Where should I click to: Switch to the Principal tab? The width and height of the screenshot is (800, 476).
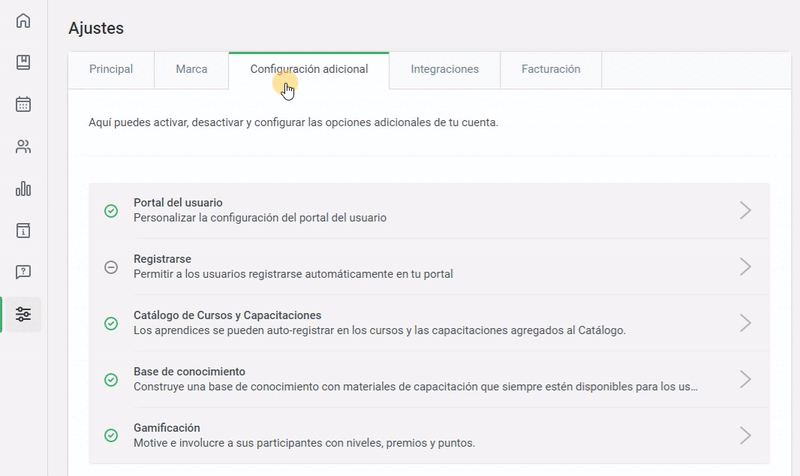(111, 70)
